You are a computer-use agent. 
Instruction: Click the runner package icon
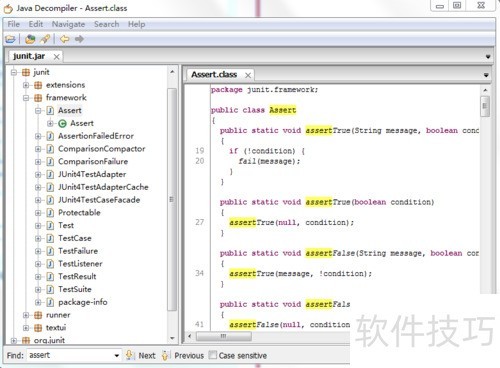38,315
